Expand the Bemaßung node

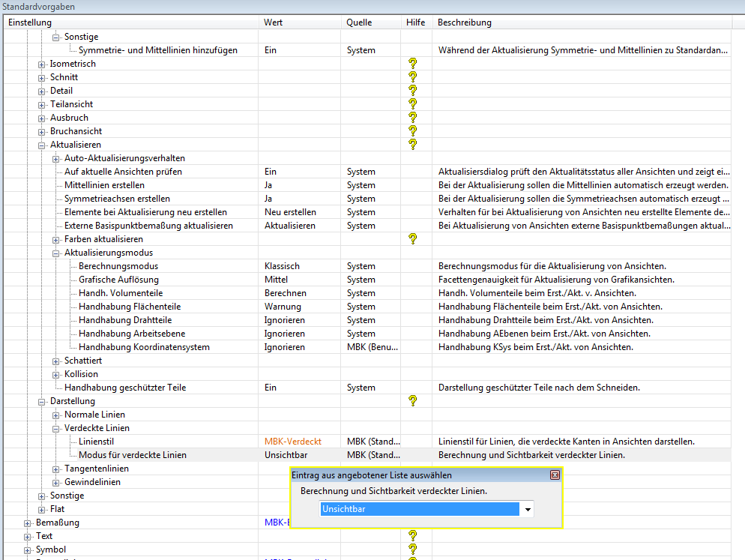coord(28,523)
